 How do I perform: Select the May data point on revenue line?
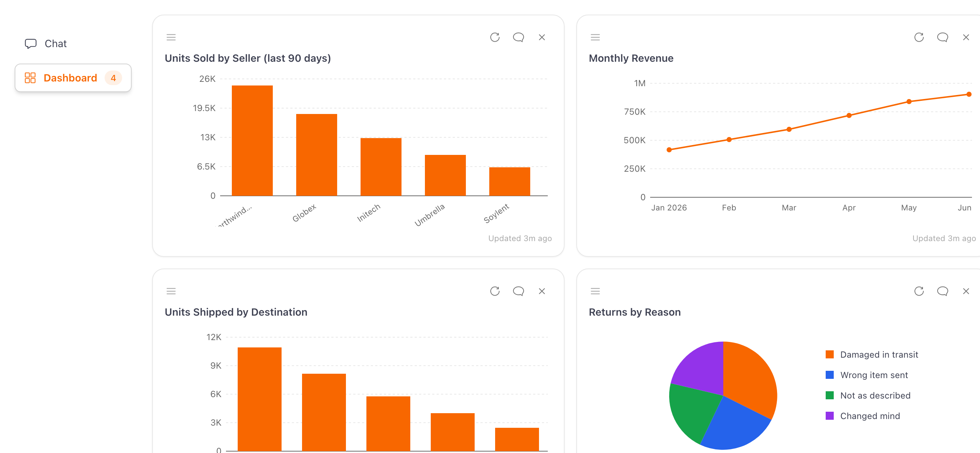click(x=909, y=102)
